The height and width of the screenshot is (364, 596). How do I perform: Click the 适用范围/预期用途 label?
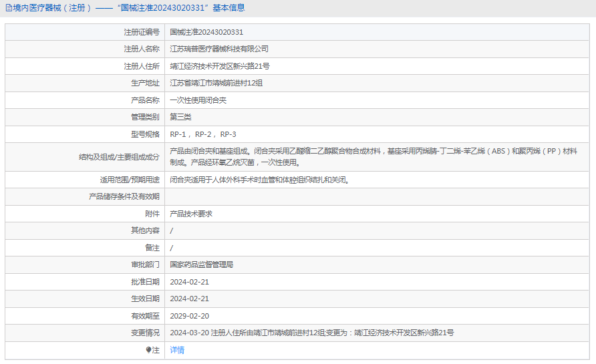click(130, 180)
